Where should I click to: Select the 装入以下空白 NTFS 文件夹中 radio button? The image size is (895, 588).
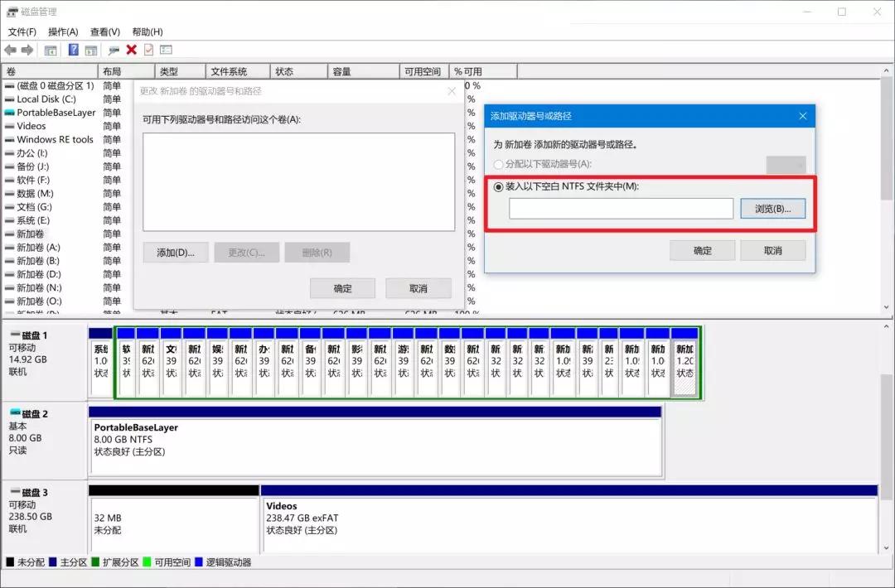[x=498, y=186]
